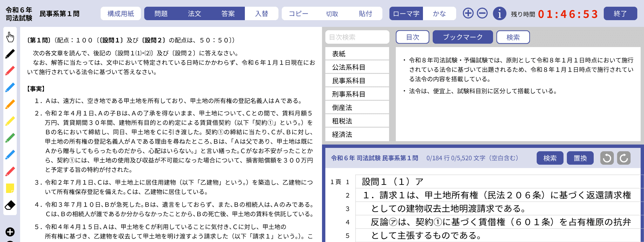Click the 検索 button in the answer editor
The width and height of the screenshot is (644, 242).
point(550,158)
